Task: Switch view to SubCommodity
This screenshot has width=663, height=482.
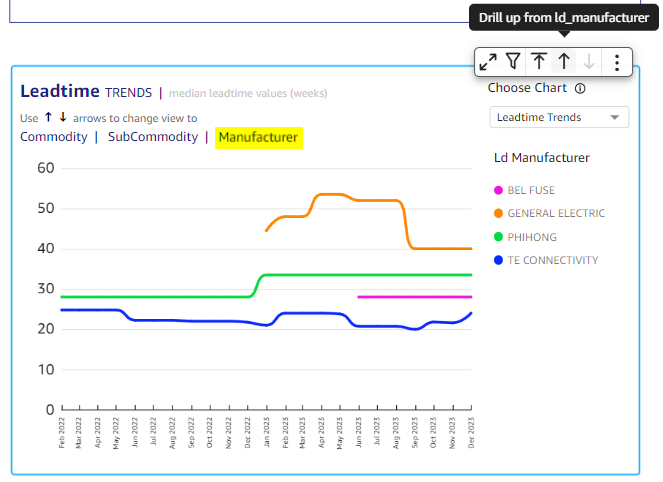Action: (152, 137)
